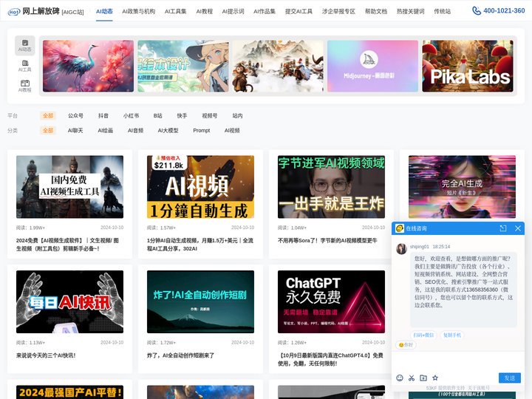The height and width of the screenshot is (399, 532).
Task: Open the ChatGPT永久免费 thumbnail
Action: click(x=331, y=301)
